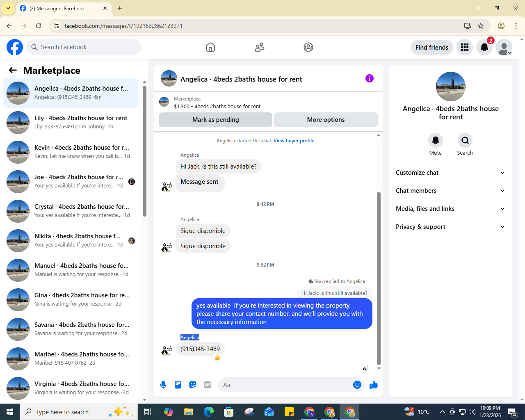Open the Windows Start menu

point(10,412)
